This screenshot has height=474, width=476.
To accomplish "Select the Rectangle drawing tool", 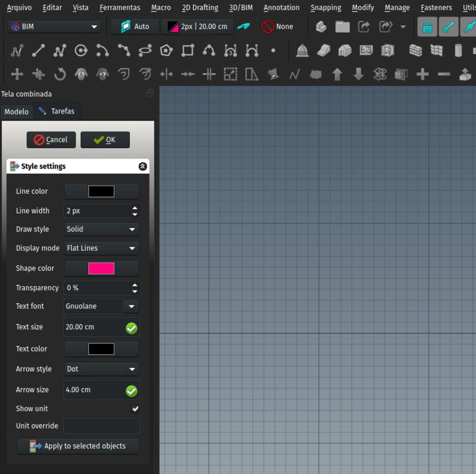I will coord(188,51).
